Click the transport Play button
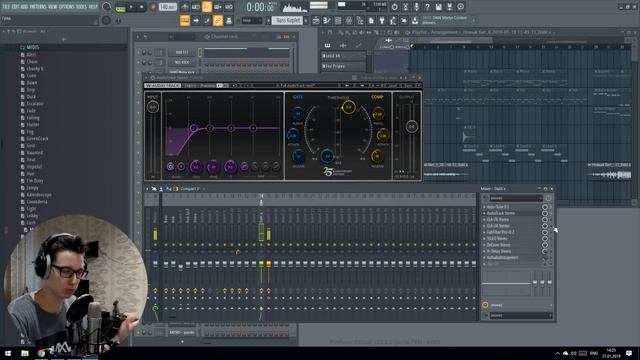640x360 pixels. 131,7
